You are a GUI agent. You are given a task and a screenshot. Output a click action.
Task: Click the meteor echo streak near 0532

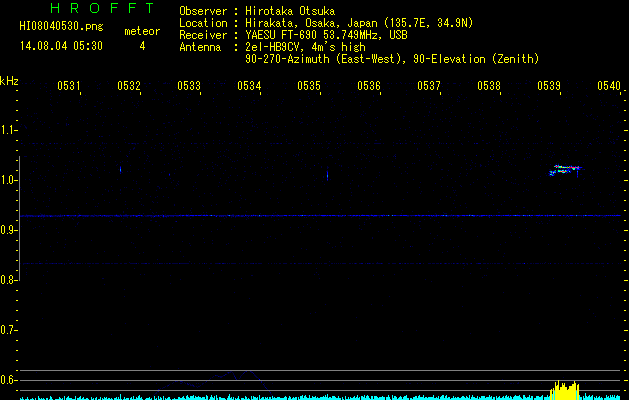coord(120,169)
